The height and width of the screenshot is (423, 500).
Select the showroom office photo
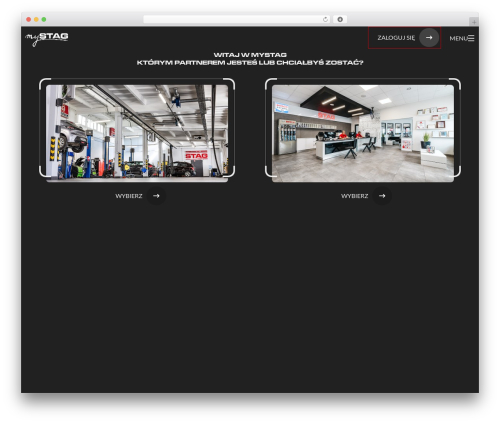tap(363, 133)
